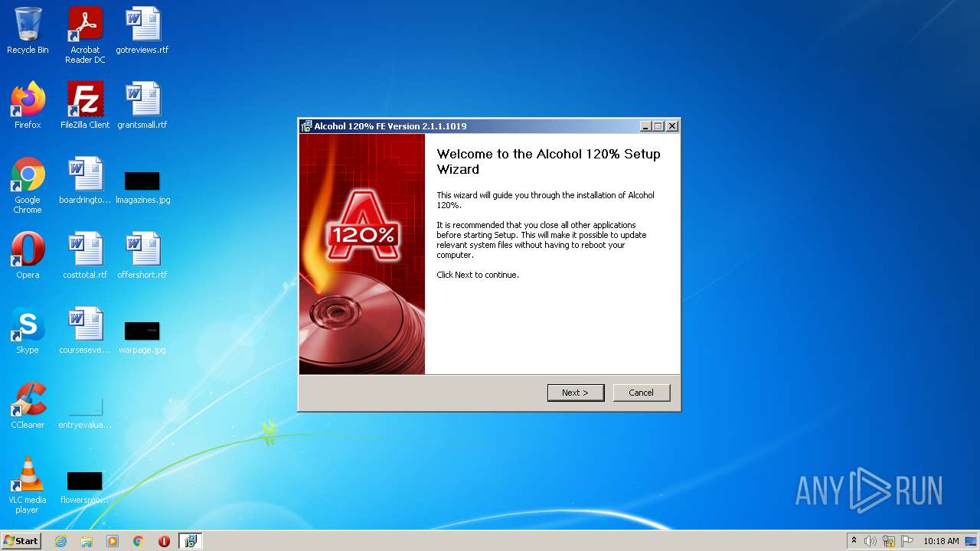
Task: Open Internet Explorer from taskbar
Action: tap(60, 541)
